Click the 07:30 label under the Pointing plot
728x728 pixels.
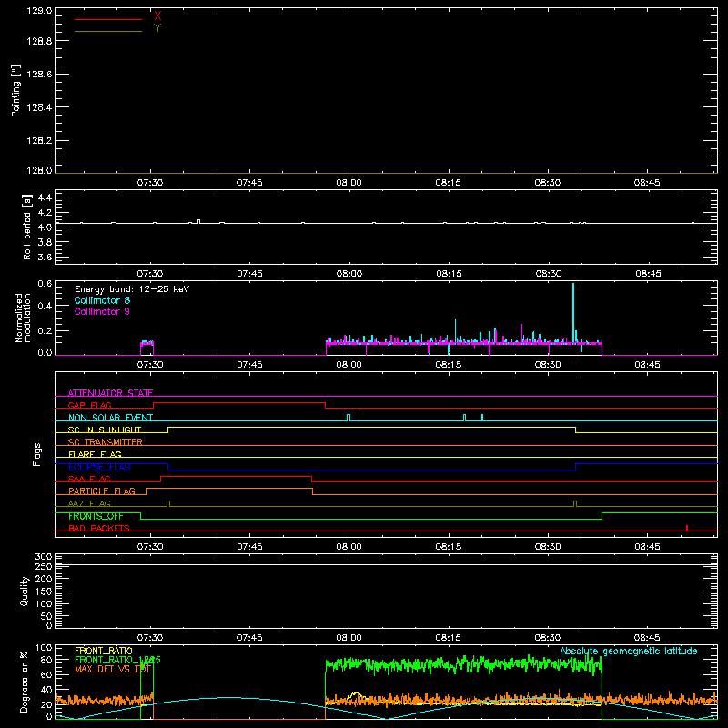pos(150,183)
